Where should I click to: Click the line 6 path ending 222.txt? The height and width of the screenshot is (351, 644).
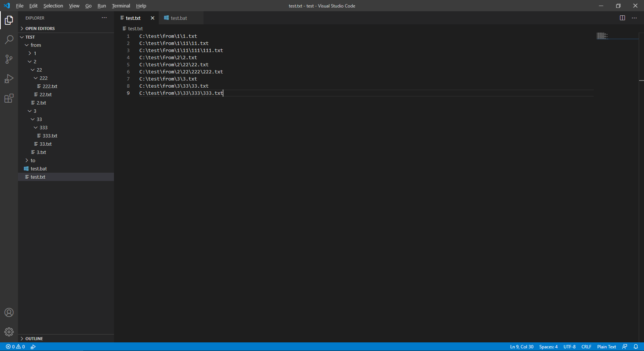(x=181, y=72)
